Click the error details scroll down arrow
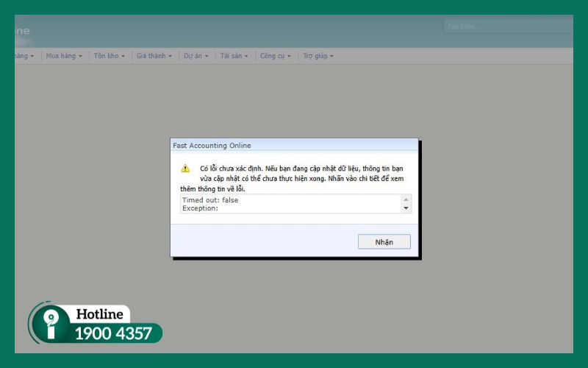Image resolution: width=588 pixels, height=368 pixels. click(x=406, y=208)
